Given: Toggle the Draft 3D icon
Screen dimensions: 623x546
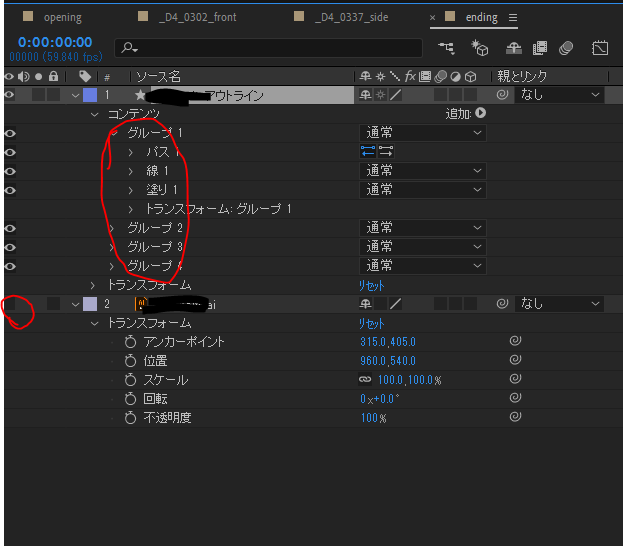Looking at the screenshot, I should pos(479,48).
